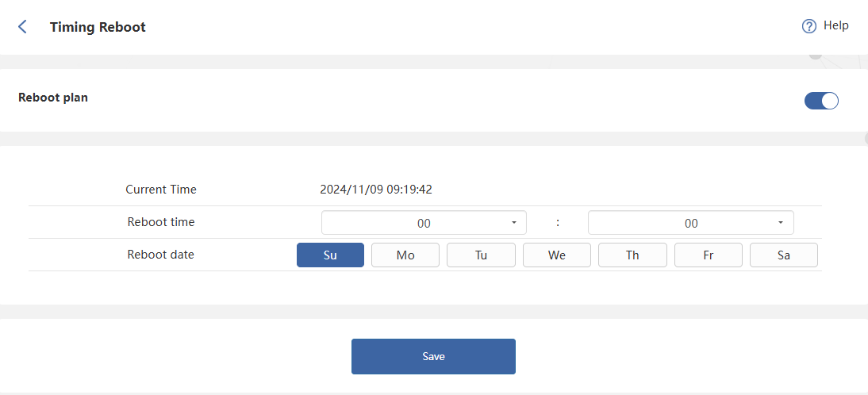Go back using the left arrow icon
The image size is (868, 395).
tap(22, 27)
